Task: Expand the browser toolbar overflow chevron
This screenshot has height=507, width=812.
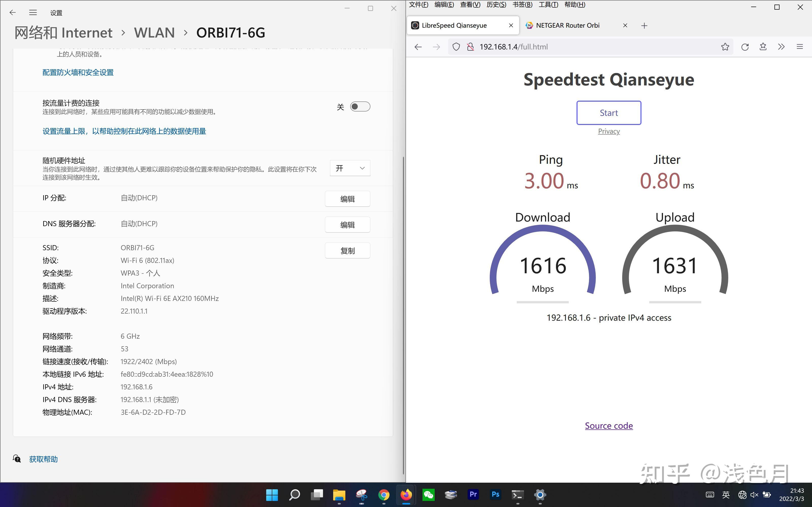Action: click(x=782, y=47)
